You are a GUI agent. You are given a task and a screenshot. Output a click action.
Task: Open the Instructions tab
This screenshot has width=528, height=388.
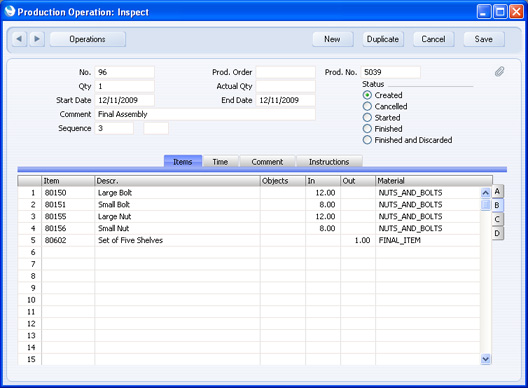pos(329,162)
